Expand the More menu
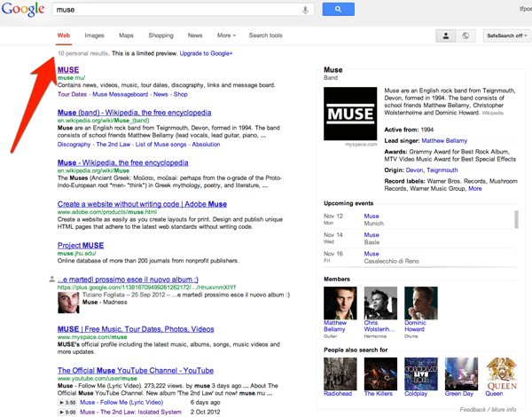The width and height of the screenshot is (532, 417). [226, 35]
